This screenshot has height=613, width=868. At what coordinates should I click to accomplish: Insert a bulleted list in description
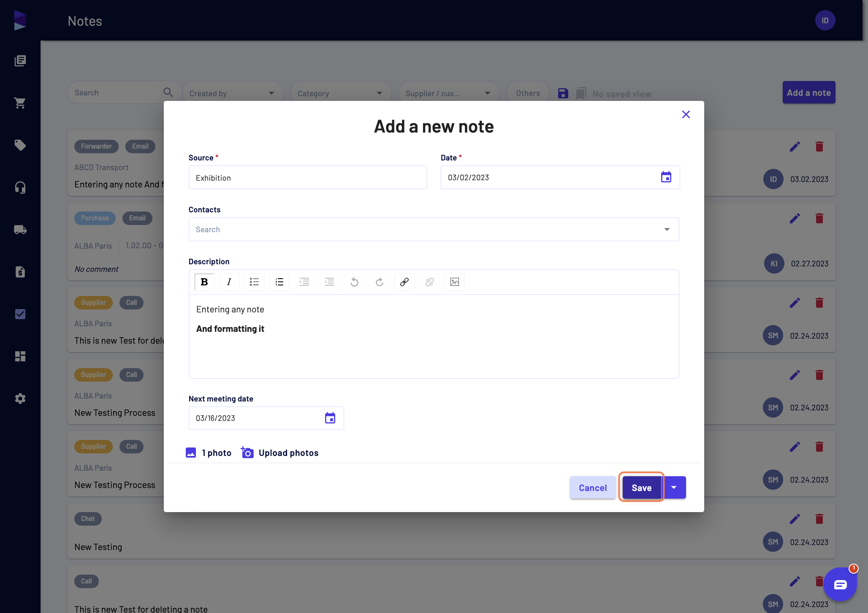point(254,282)
